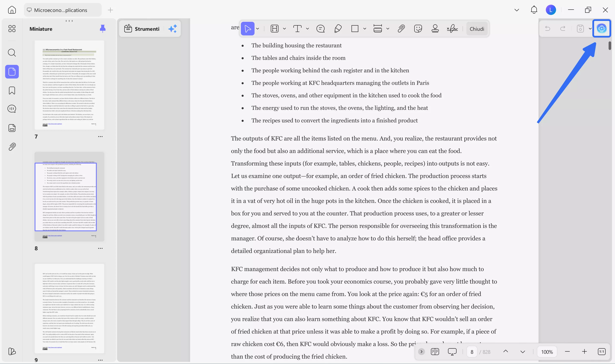Open the notifications bell
The image size is (615, 364).
(534, 10)
